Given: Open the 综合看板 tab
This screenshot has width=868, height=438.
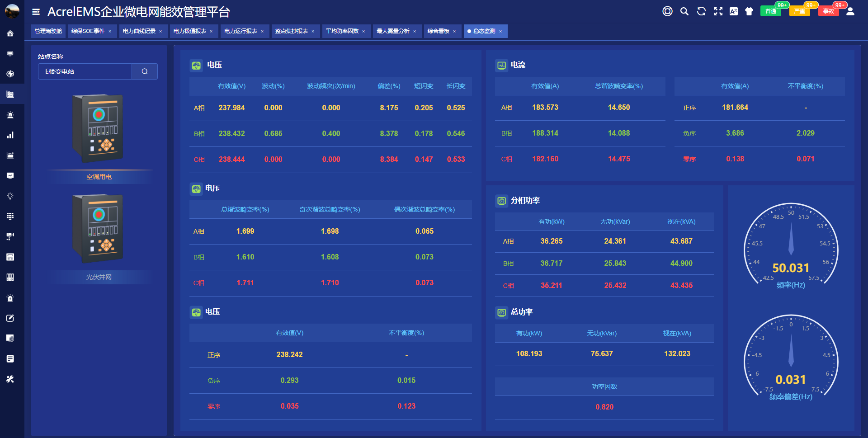Looking at the screenshot, I should [438, 31].
